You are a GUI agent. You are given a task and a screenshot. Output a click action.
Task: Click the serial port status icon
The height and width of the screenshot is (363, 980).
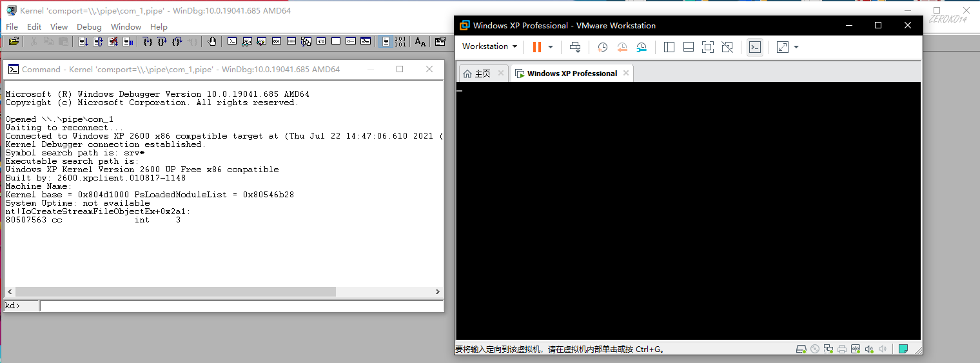(x=856, y=349)
